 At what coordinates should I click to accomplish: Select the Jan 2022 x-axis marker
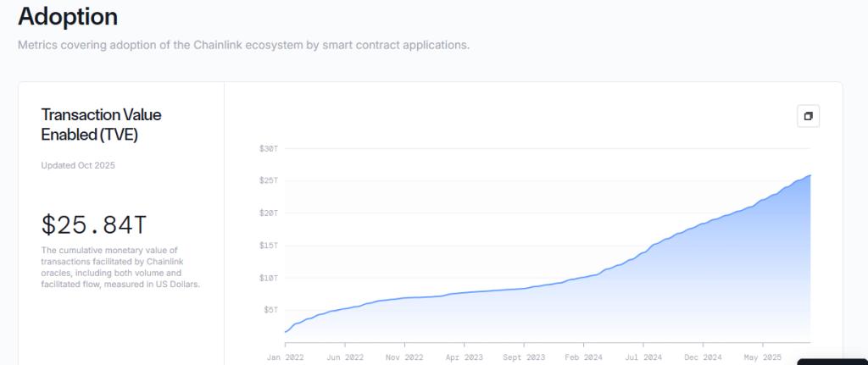click(x=286, y=357)
